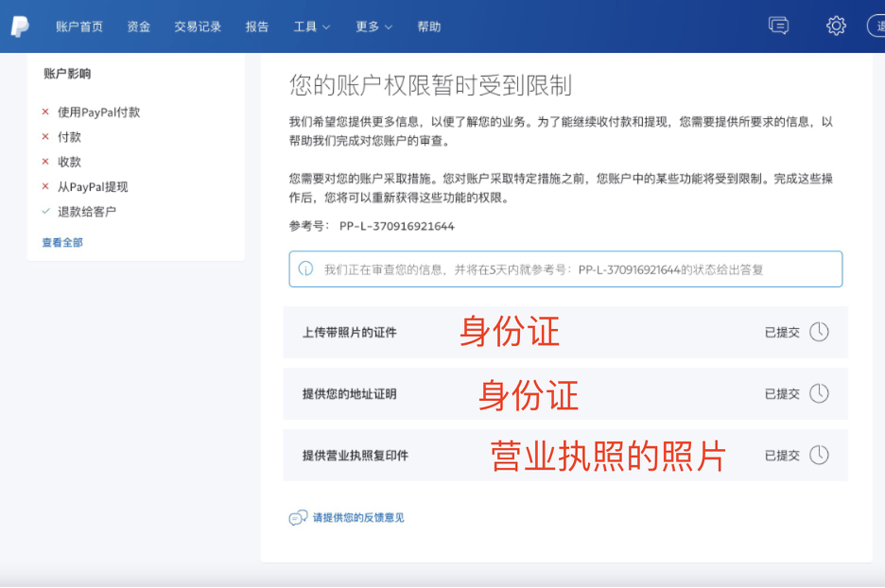
Task: Click the review notice message box
Action: pos(565,269)
